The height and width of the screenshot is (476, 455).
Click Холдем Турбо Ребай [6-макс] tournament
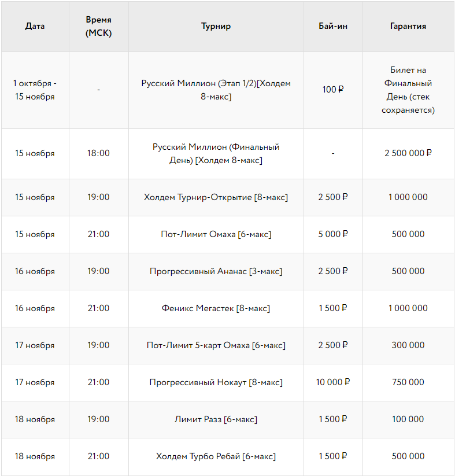pos(216,456)
